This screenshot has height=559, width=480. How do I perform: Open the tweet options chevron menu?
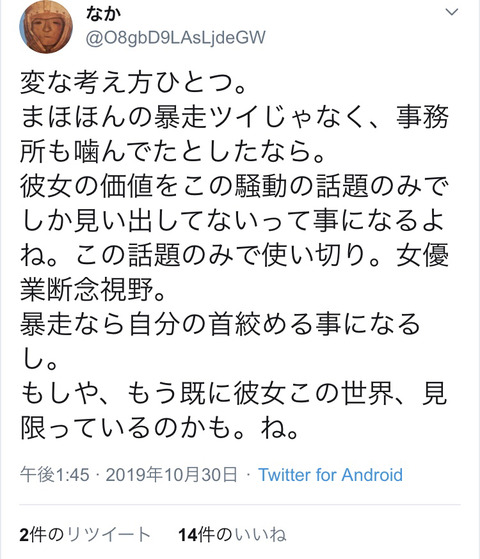coord(452,12)
